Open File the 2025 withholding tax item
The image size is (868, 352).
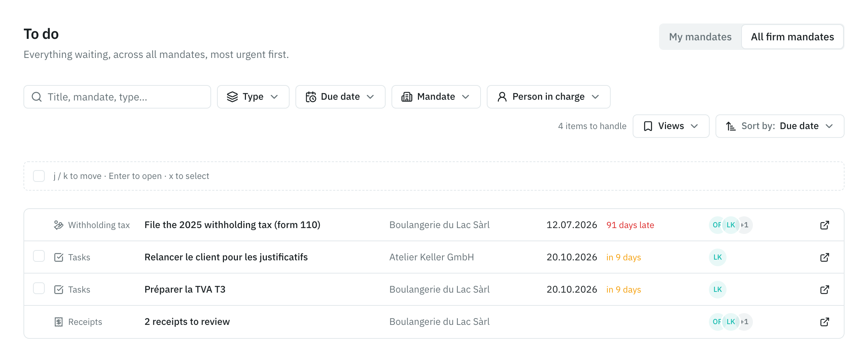pyautogui.click(x=232, y=225)
